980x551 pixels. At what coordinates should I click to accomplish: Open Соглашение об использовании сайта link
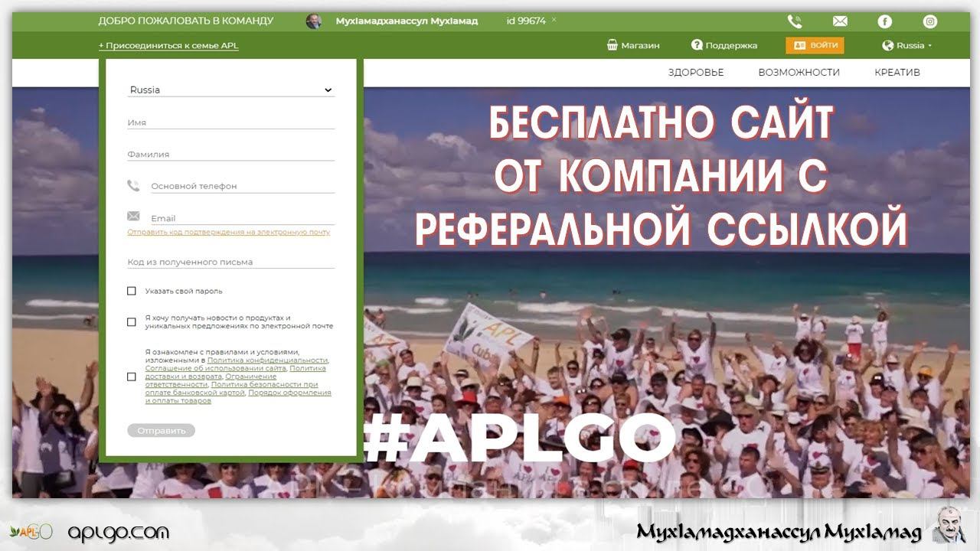tap(215, 368)
